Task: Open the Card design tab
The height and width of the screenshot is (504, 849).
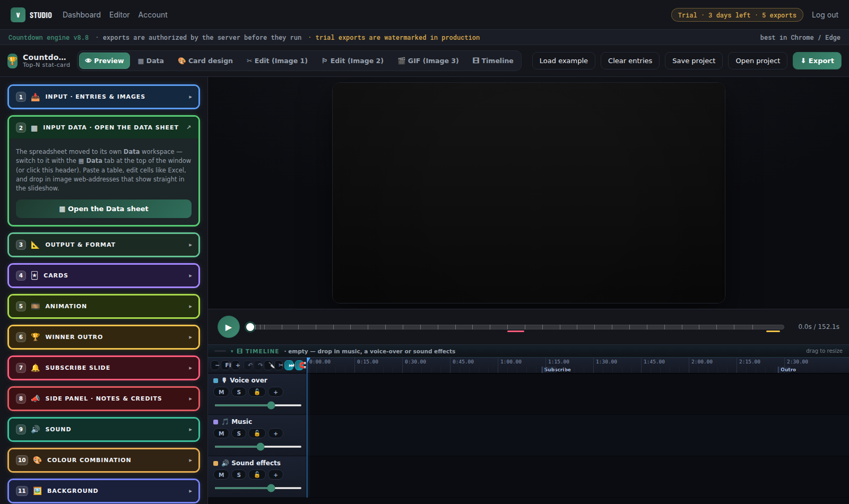Action: pos(205,61)
